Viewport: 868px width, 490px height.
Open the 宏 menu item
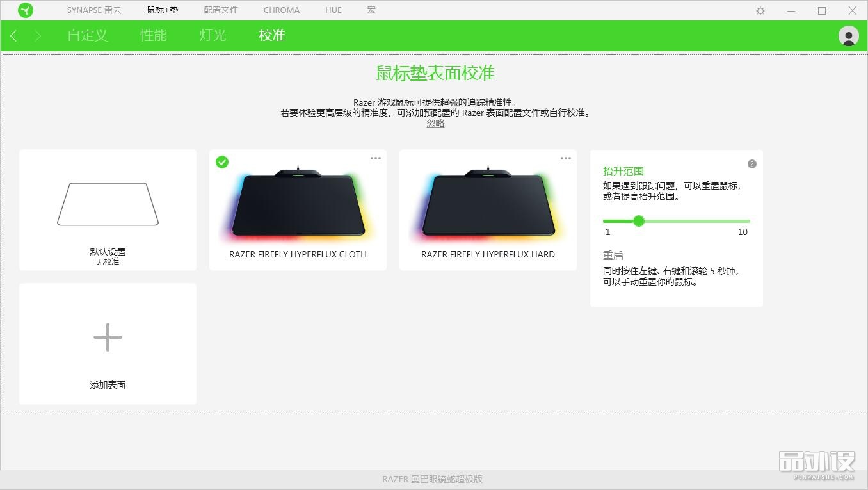click(370, 10)
